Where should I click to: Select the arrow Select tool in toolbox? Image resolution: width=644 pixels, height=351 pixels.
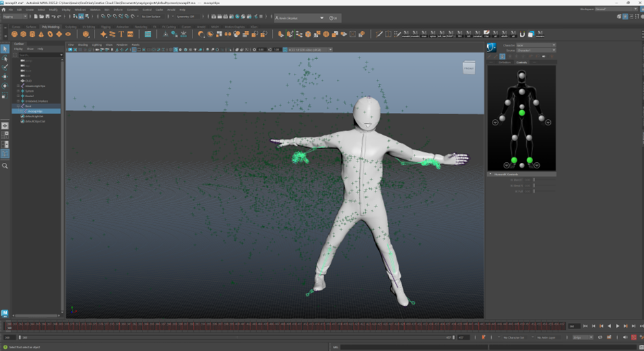(x=4, y=49)
